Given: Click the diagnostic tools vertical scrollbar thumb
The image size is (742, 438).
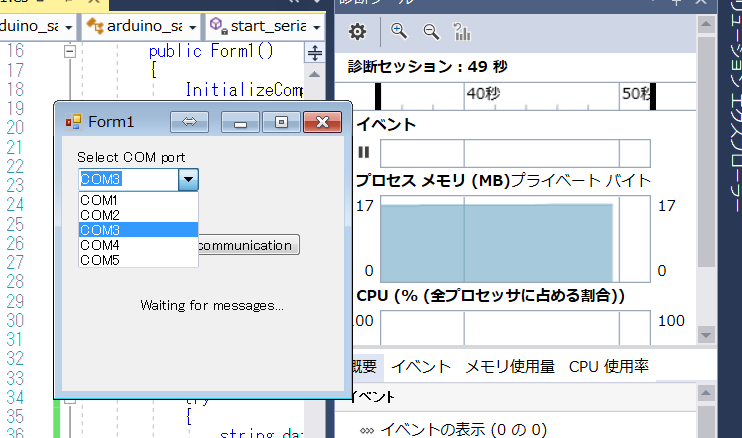Looking at the screenshot, I should 706,151.
